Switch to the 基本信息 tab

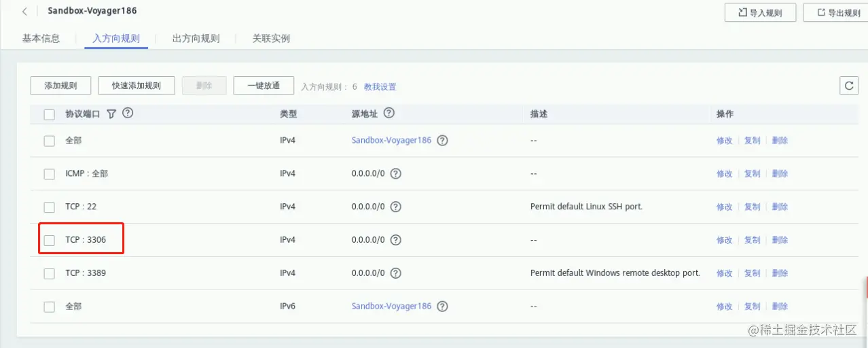click(x=41, y=39)
